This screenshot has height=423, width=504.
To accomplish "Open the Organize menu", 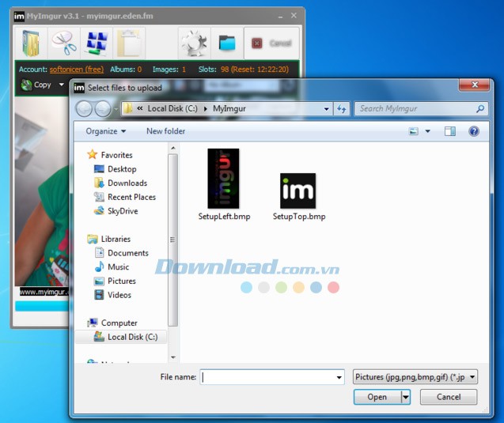I will click(106, 131).
